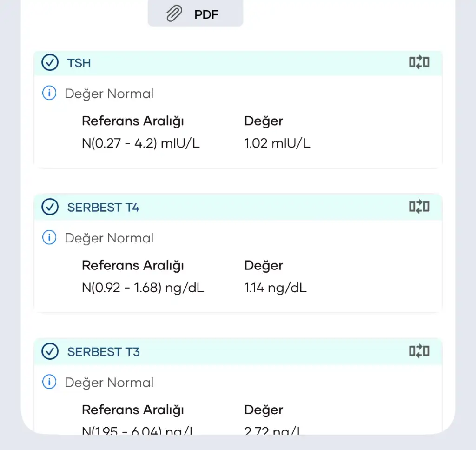
Task: Click the info icon under SERBEST T4
Action: click(x=49, y=238)
